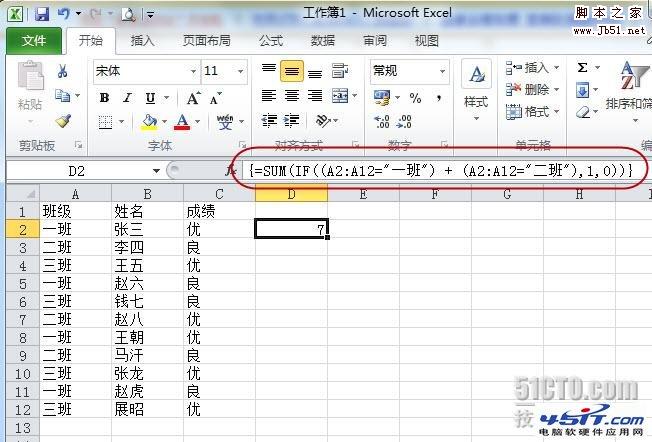This screenshot has height=442, width=652.
Task: Click the cell borders icon
Action: pos(105,122)
